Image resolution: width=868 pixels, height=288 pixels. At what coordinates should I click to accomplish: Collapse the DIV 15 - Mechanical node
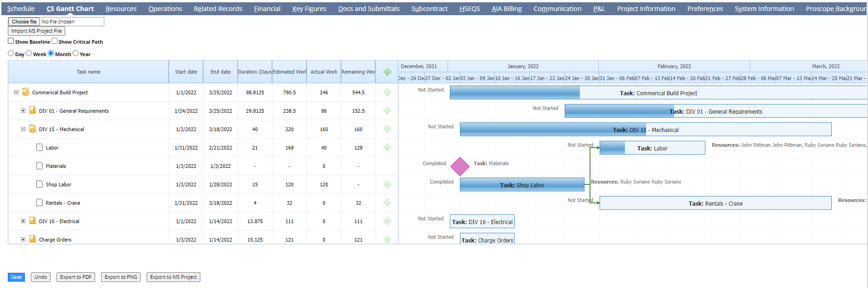tap(23, 129)
